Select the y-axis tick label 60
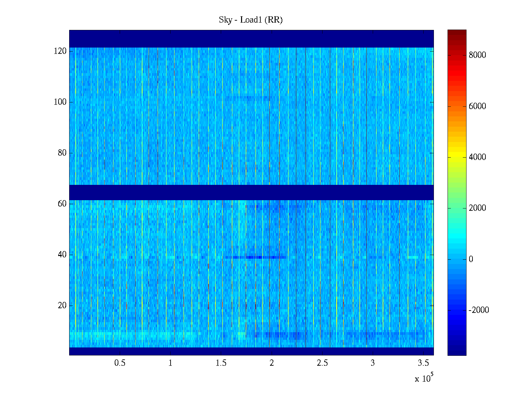 coord(62,204)
